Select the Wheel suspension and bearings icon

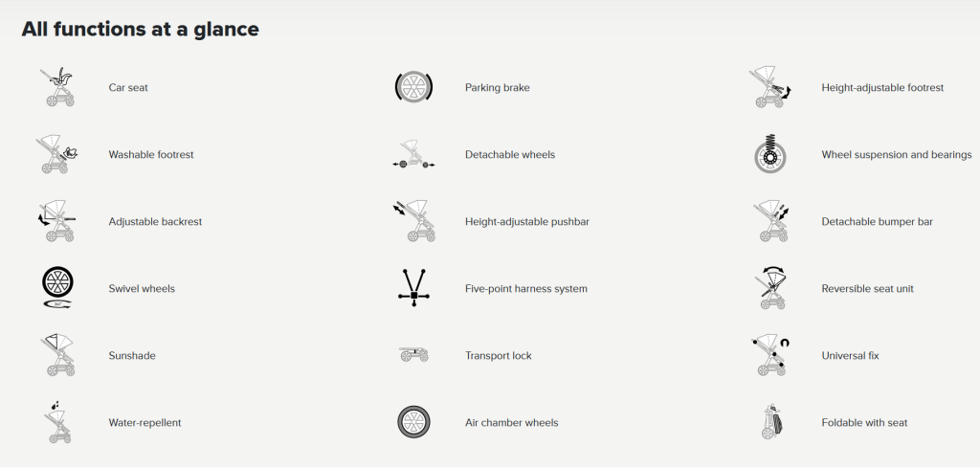[770, 154]
